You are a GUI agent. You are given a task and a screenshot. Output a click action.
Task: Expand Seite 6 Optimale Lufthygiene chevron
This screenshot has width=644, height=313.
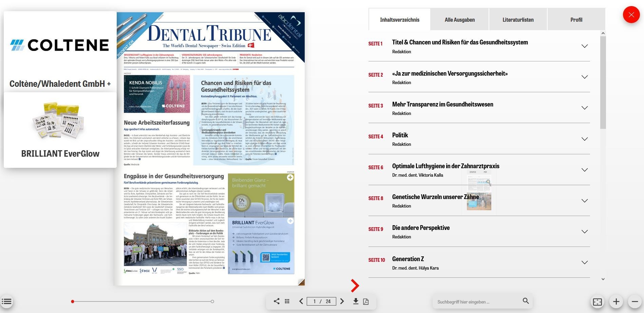tap(584, 170)
